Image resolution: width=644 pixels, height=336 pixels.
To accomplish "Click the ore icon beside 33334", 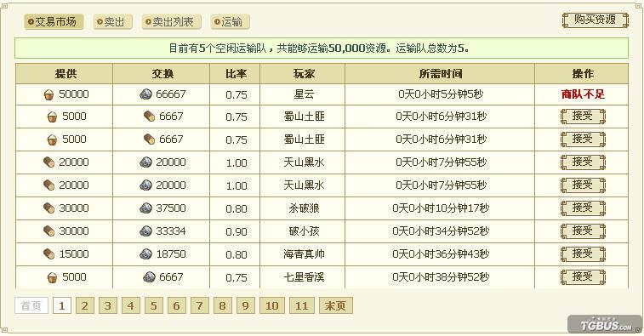I will point(145,231).
